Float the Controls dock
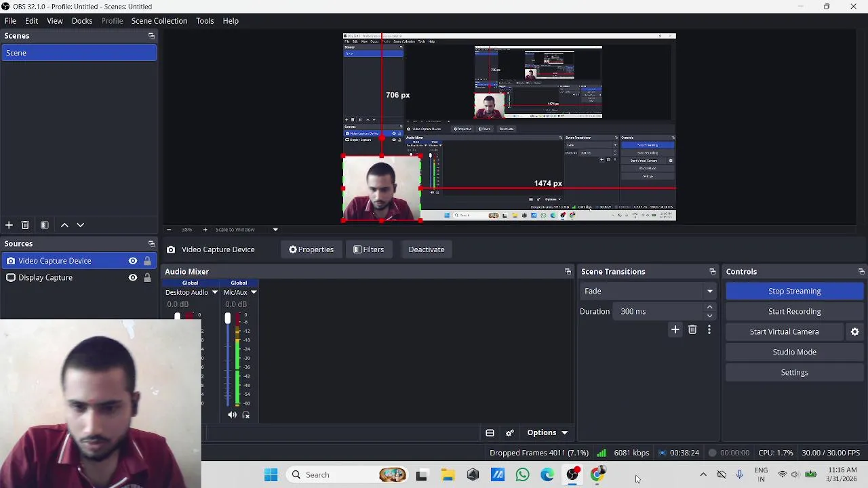This screenshot has height=488, width=868. point(861,272)
